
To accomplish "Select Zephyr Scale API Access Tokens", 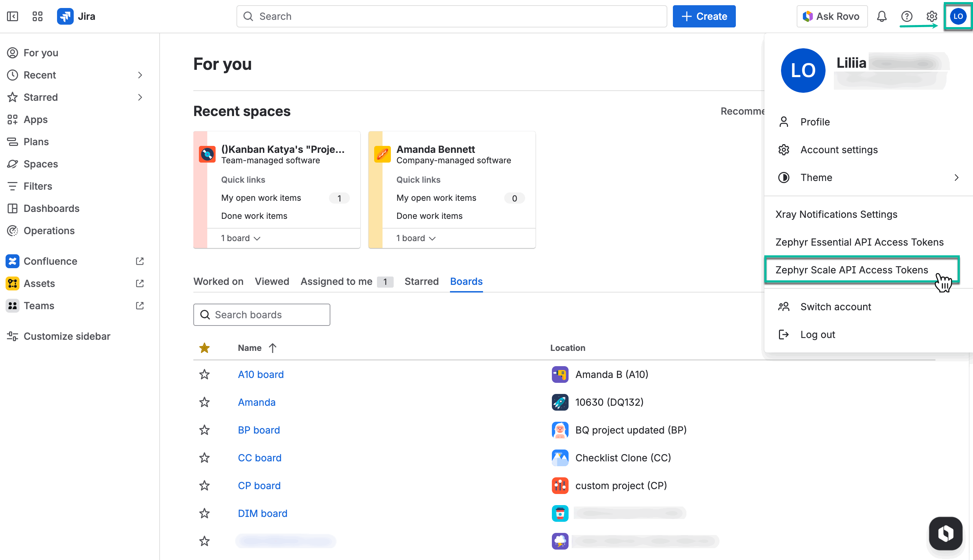I will tap(851, 270).
